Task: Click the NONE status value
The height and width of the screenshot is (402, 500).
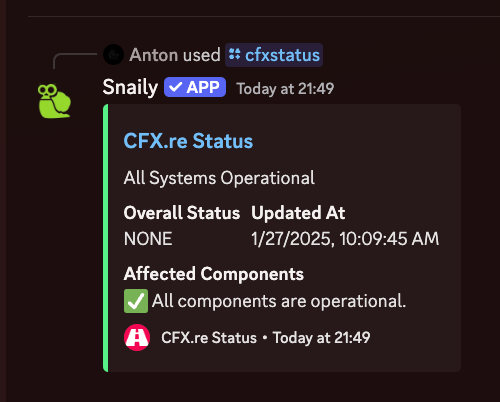Action: click(148, 239)
